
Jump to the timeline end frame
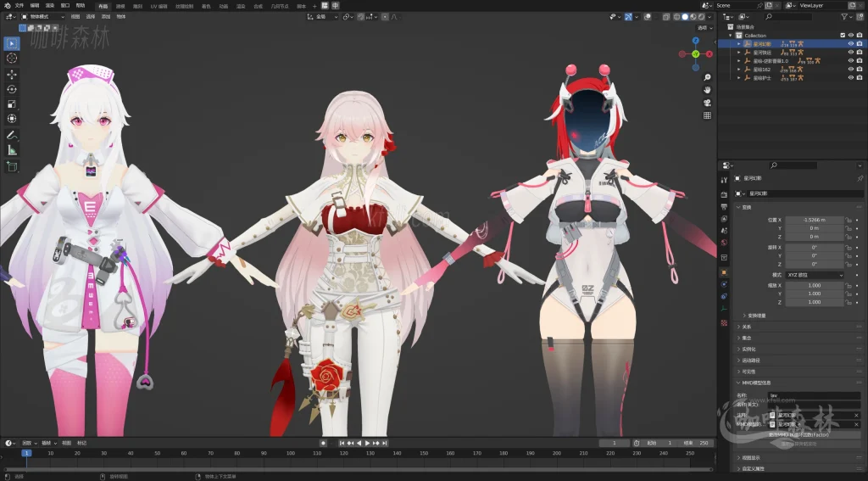pyautogui.click(x=384, y=444)
